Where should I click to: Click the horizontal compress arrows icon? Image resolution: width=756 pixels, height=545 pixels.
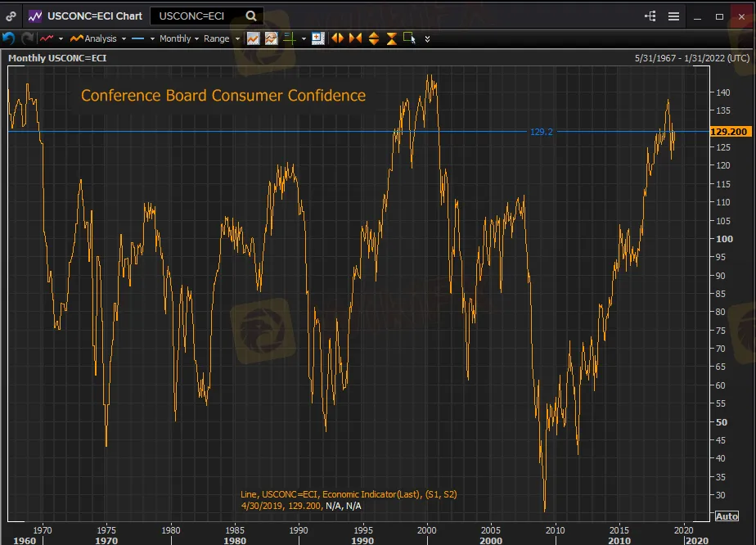click(355, 38)
